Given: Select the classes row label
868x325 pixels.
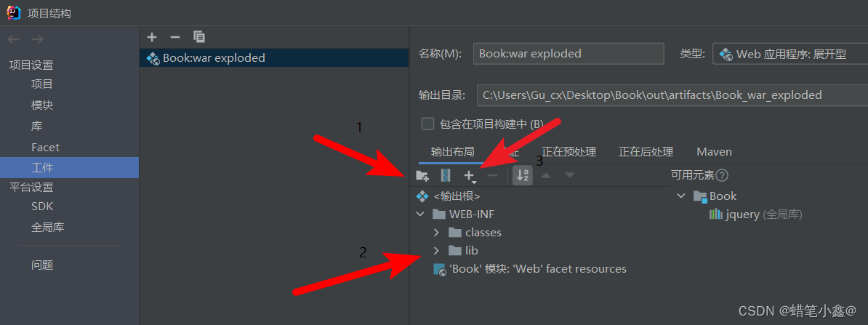Looking at the screenshot, I should coord(483,233).
